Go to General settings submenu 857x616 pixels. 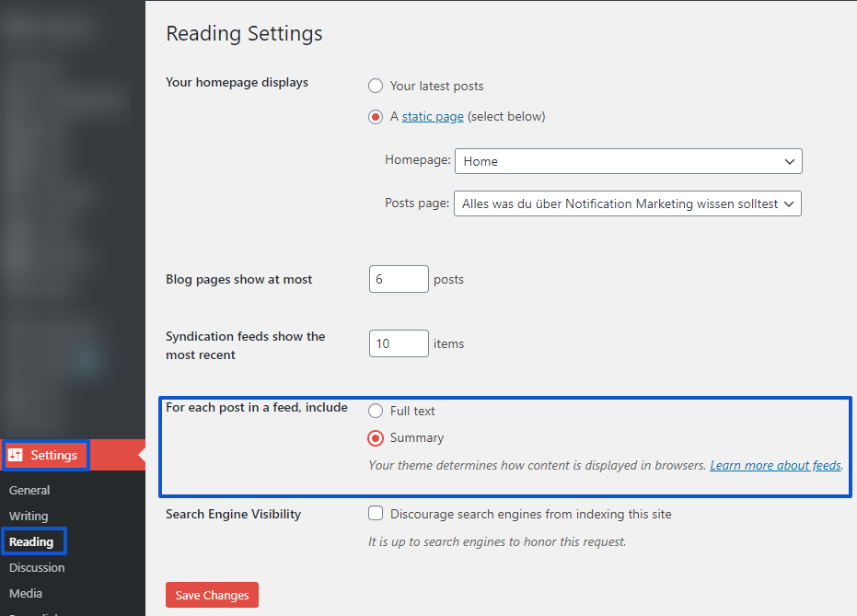click(29, 490)
